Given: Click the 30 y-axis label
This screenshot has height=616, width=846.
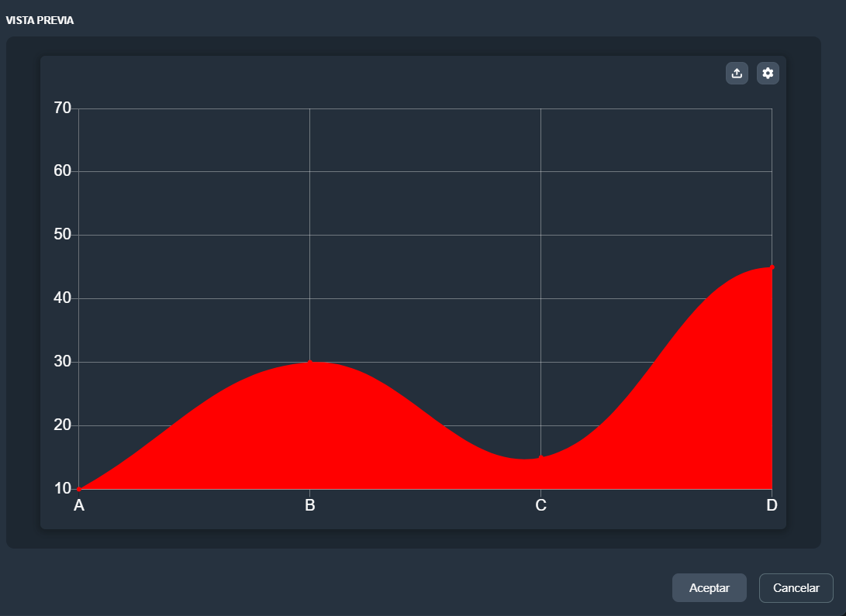Looking at the screenshot, I should tap(63, 362).
